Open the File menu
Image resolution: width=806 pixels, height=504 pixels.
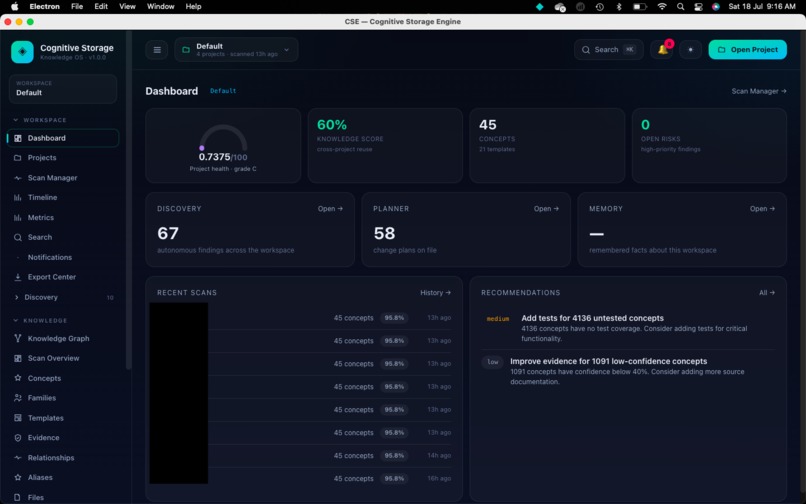(x=77, y=7)
